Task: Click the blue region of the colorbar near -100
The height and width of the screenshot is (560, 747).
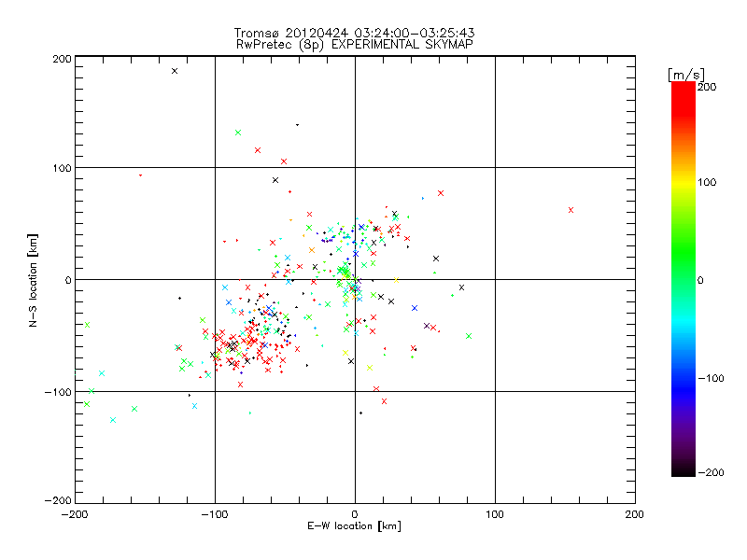Action: click(684, 385)
